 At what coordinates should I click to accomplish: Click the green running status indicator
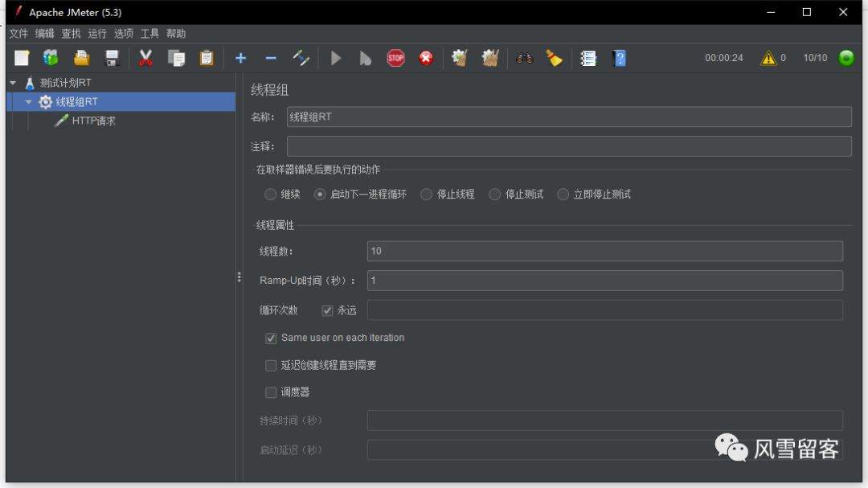846,58
